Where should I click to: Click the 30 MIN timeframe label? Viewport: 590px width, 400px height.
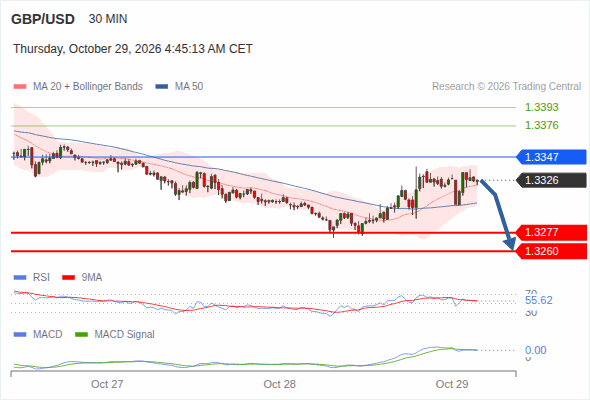108,19
